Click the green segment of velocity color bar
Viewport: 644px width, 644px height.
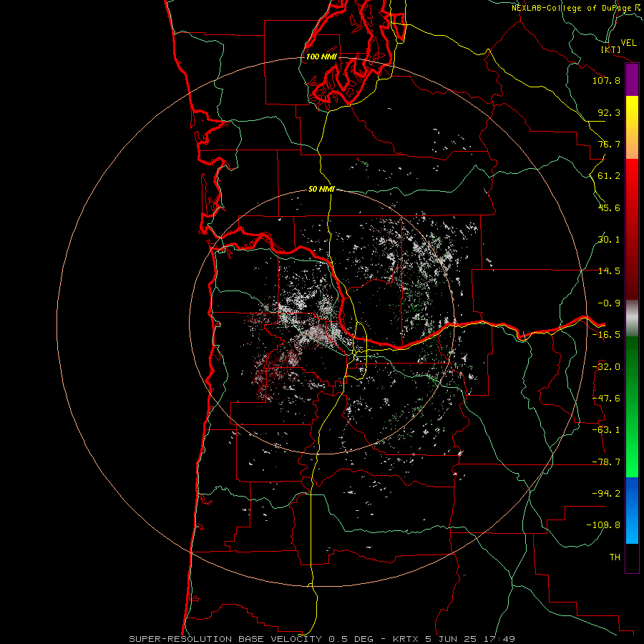coord(632,406)
